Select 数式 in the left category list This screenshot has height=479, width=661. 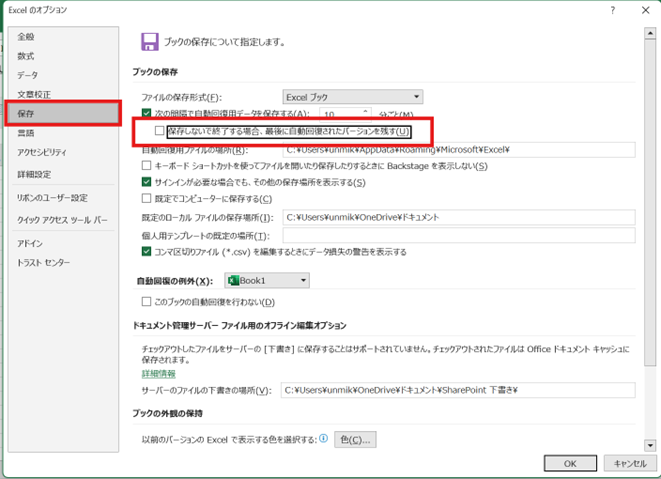[25, 56]
